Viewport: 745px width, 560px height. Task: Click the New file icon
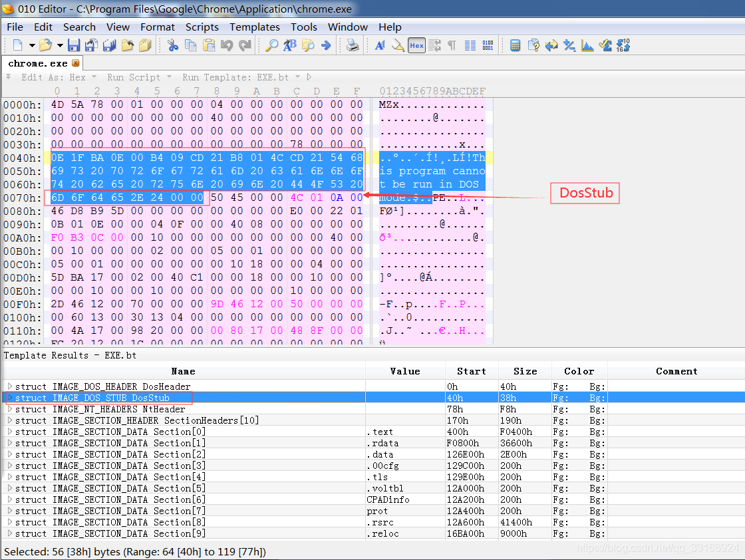(17, 45)
